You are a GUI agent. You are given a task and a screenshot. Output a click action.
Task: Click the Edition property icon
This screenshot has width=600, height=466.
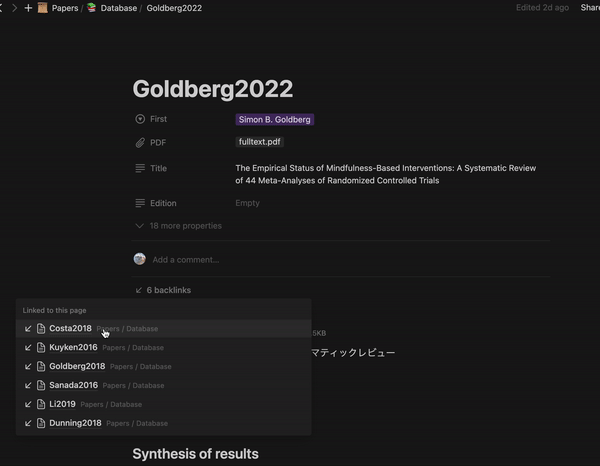tap(140, 203)
